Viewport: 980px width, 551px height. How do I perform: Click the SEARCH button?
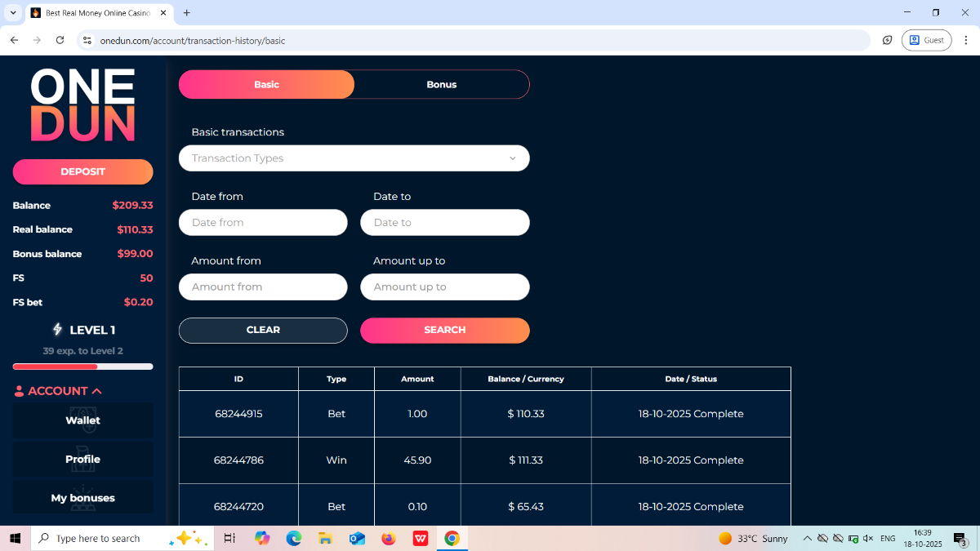point(444,331)
